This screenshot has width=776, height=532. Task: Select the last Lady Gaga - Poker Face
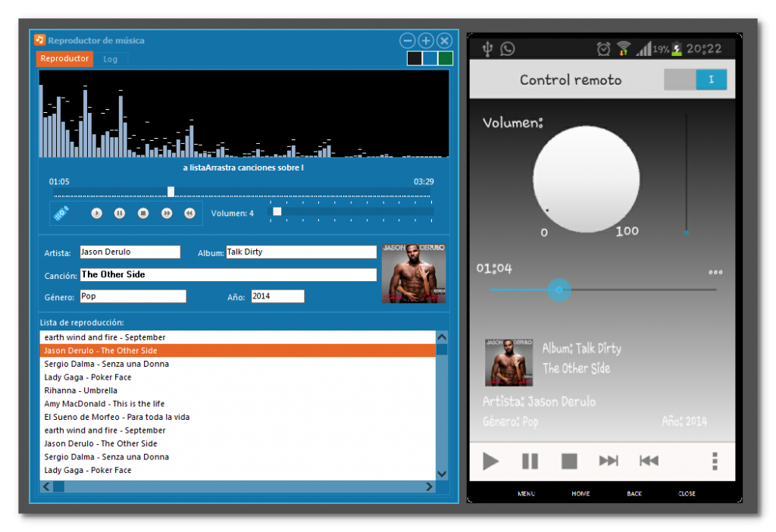(237, 470)
